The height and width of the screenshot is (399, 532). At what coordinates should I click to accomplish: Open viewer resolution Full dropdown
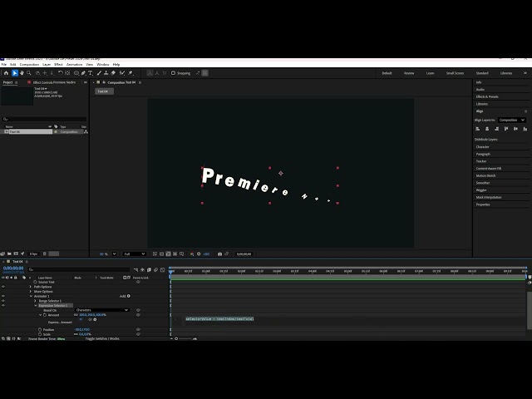click(x=135, y=254)
